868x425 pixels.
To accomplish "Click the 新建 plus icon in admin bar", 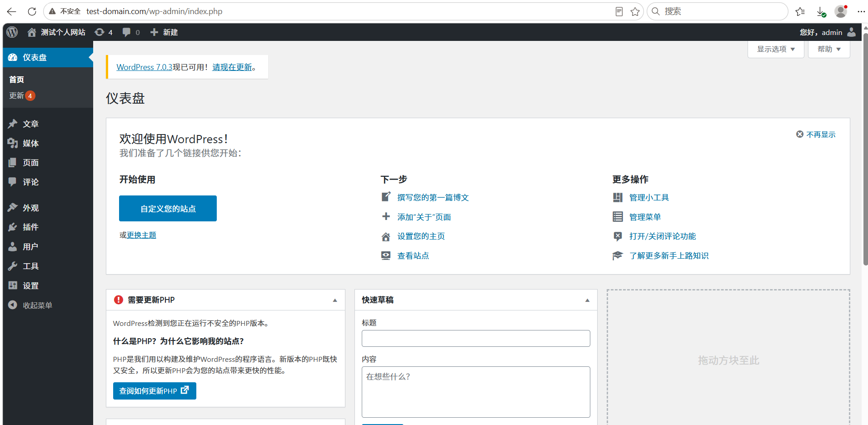I will pyautogui.click(x=154, y=32).
